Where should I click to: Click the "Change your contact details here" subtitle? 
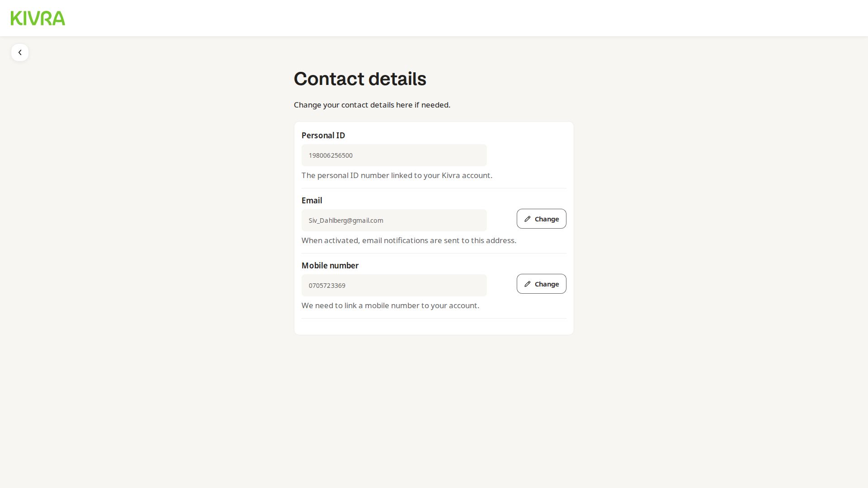[372, 105]
